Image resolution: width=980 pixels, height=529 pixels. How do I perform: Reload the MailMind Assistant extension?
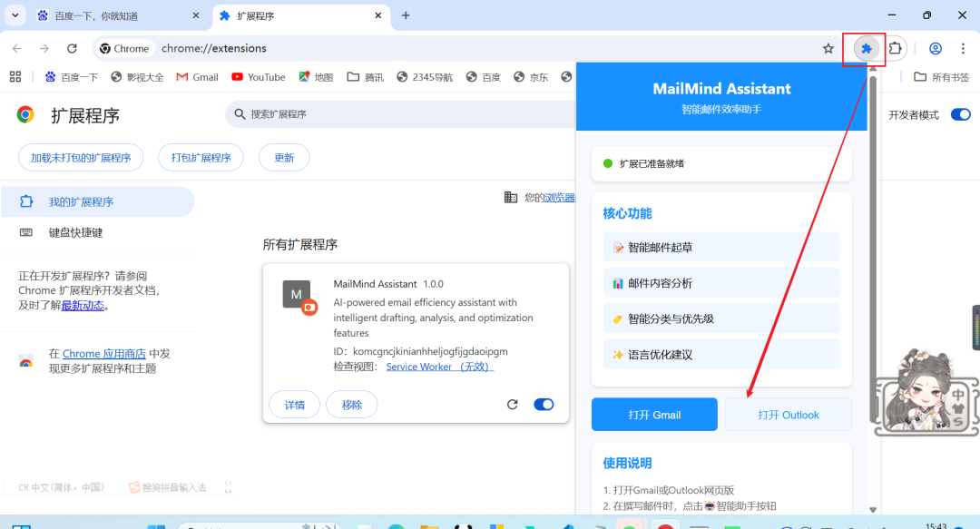pyautogui.click(x=513, y=405)
